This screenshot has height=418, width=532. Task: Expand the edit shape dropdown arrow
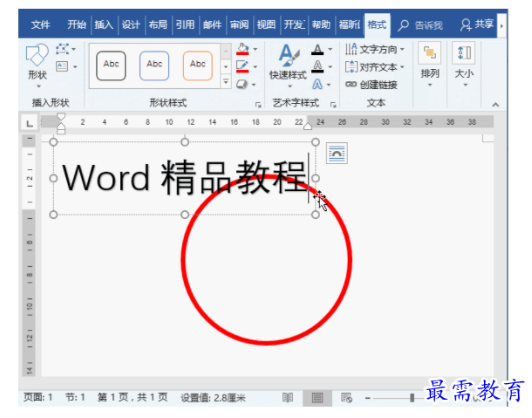(x=73, y=49)
